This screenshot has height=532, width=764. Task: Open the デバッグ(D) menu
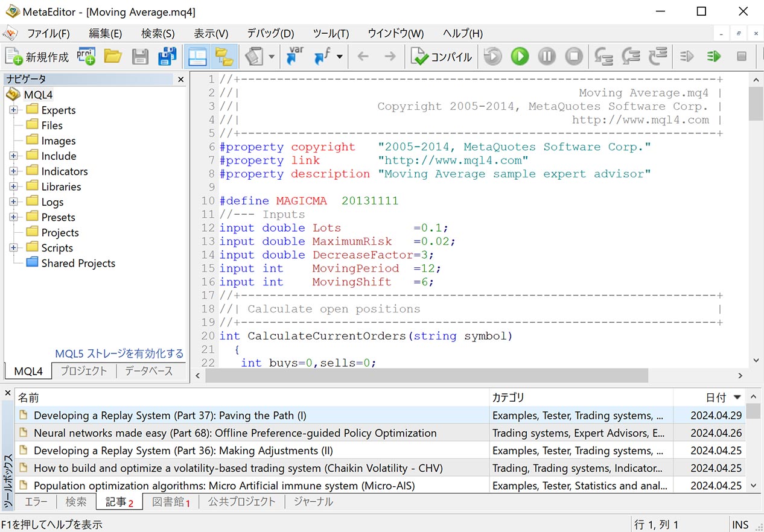point(270,33)
